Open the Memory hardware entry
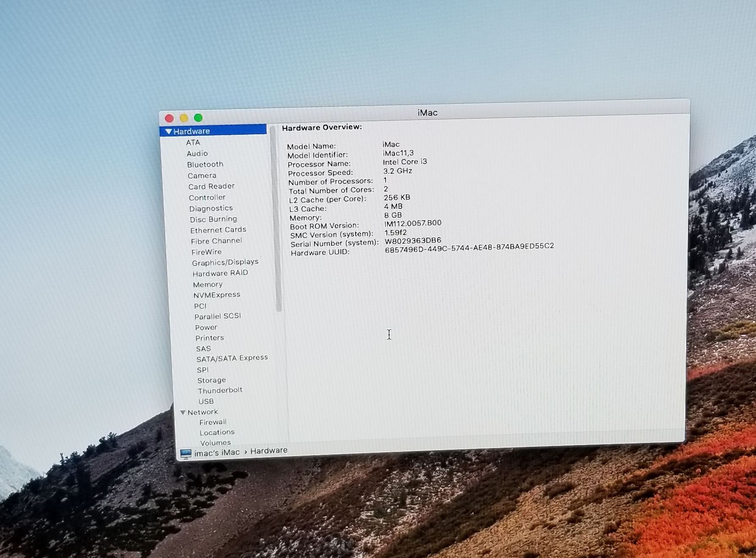Viewport: 756px width, 558px height. click(x=208, y=284)
